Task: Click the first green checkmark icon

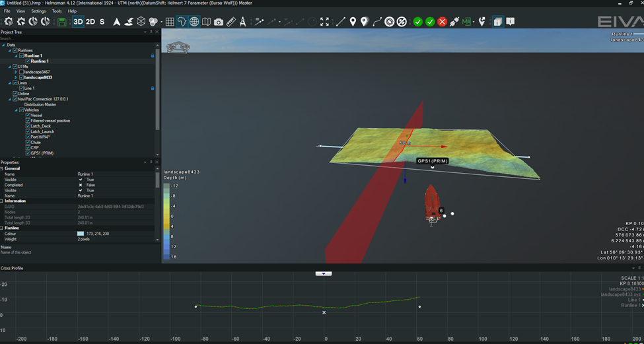Action: click(x=417, y=22)
